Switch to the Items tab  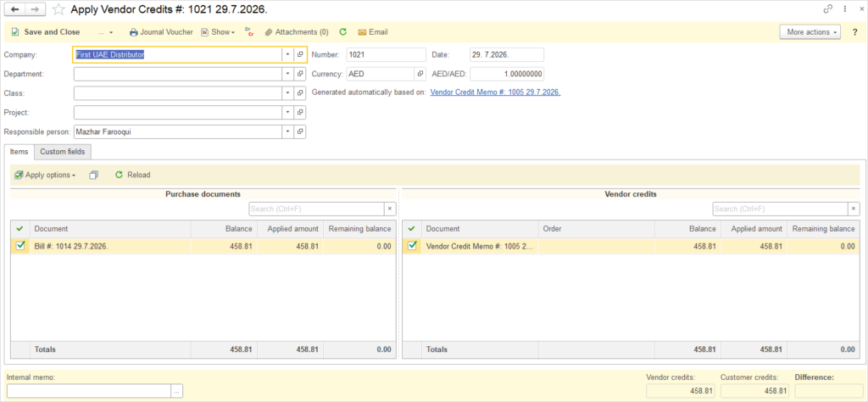pyautogui.click(x=19, y=151)
